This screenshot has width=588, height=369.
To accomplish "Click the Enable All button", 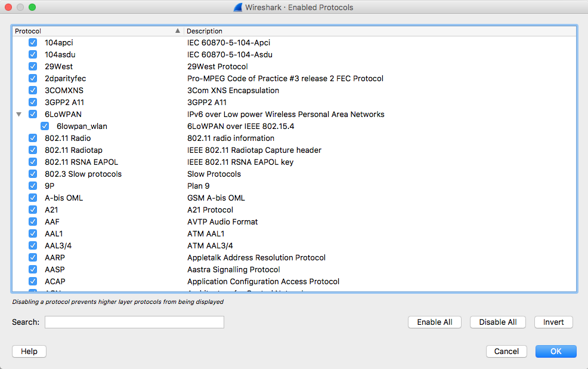I will (435, 322).
